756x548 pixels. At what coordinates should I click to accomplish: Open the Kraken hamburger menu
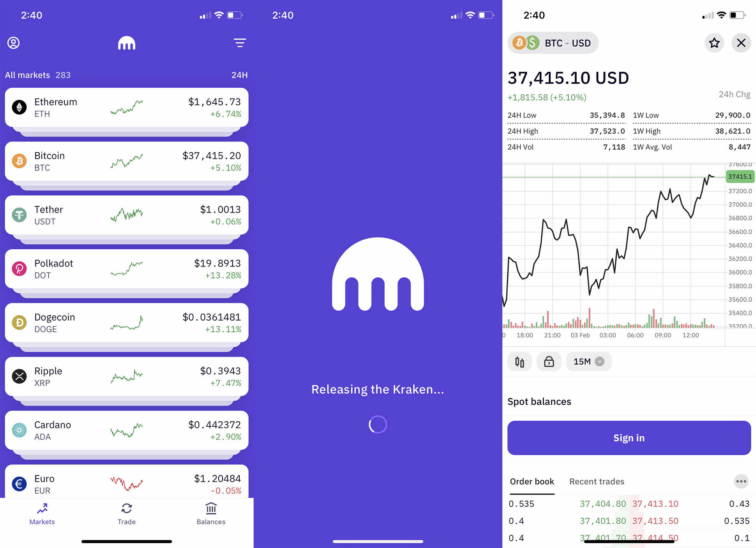(x=240, y=42)
